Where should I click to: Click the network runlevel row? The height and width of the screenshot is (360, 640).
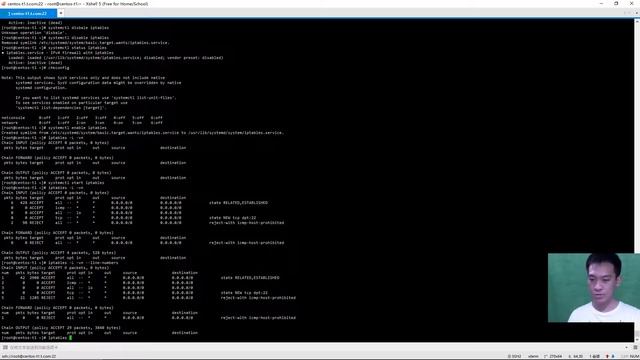(82, 122)
